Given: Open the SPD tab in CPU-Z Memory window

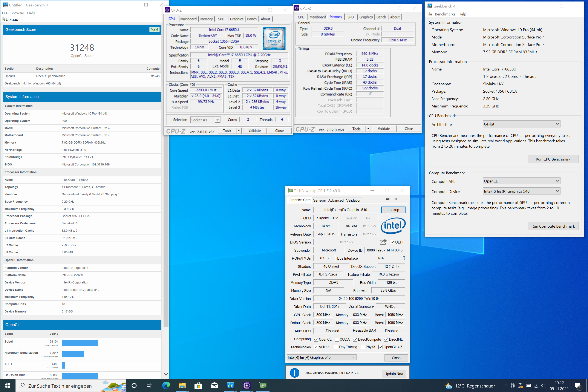Looking at the screenshot, I should (351, 17).
